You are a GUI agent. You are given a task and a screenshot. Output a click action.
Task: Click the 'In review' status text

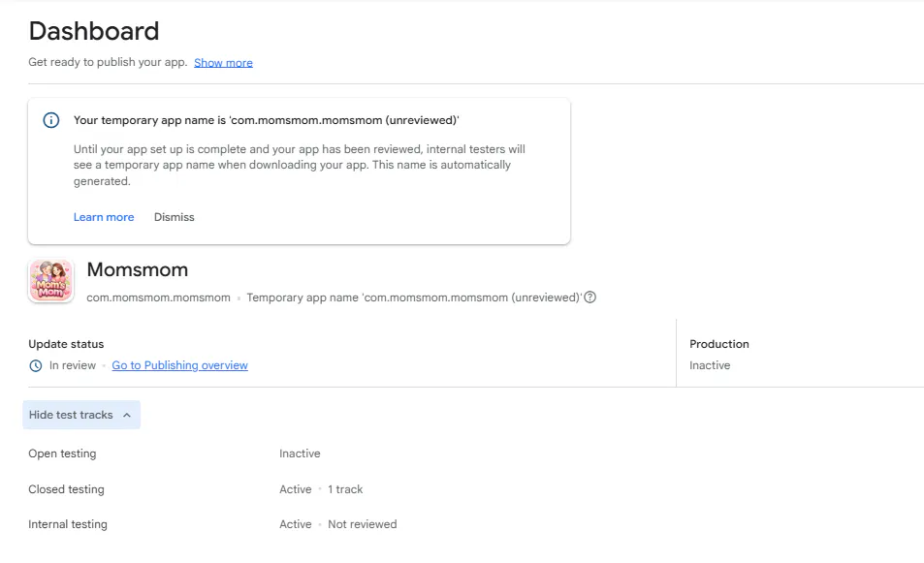73,365
